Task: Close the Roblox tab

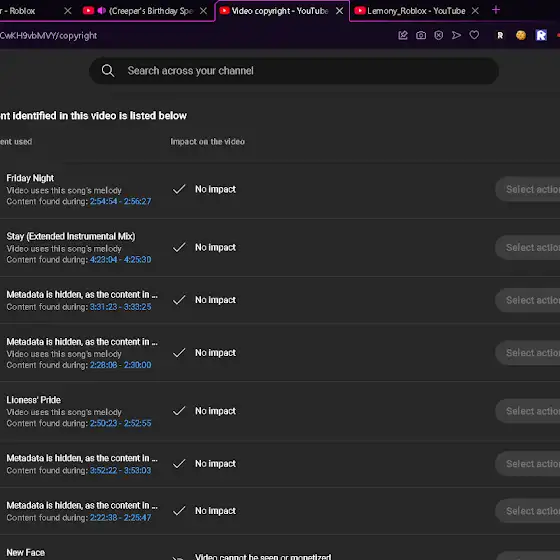Action: click(x=68, y=11)
